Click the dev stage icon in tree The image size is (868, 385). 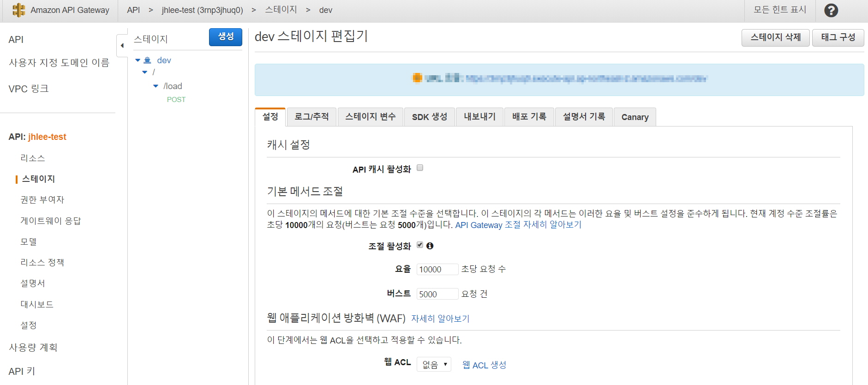[148, 60]
